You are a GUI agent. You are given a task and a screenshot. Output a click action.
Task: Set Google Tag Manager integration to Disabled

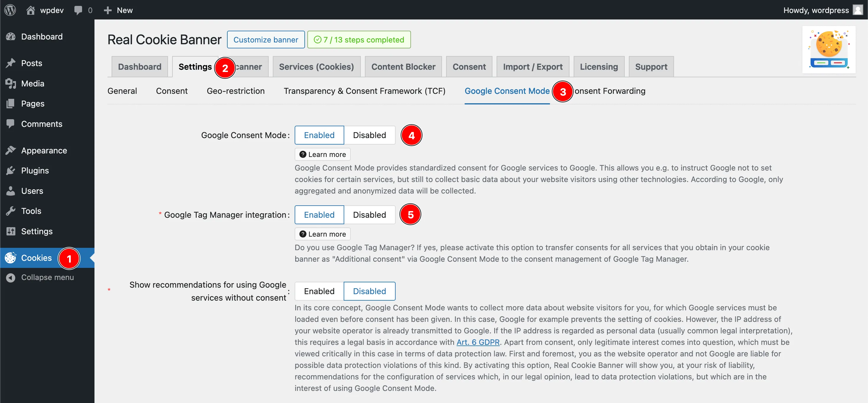[369, 215]
